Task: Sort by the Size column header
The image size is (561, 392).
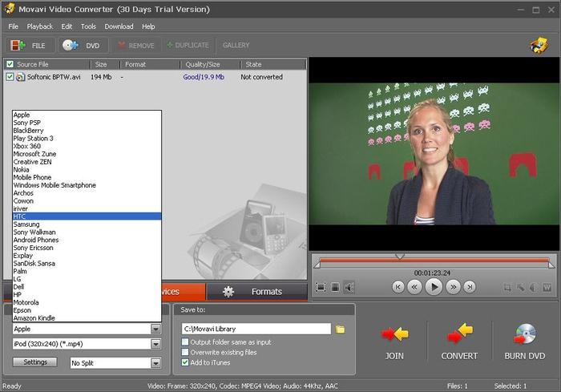Action: [104, 64]
